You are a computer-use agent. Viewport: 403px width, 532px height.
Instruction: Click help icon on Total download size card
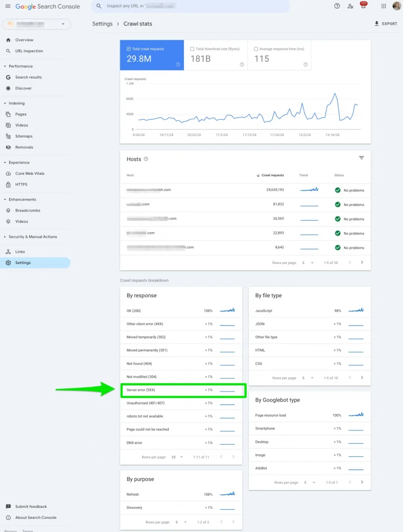242,64
